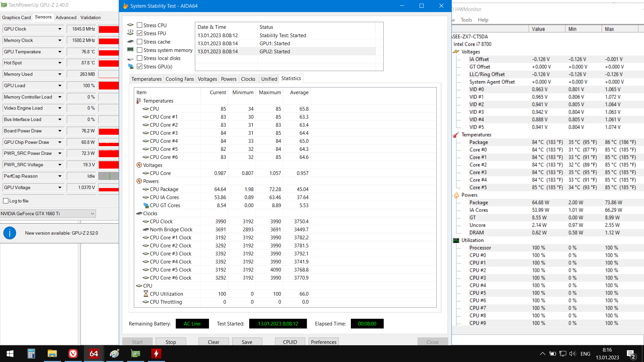
Task: Open the volume speaker tray icon
Action: click(x=572, y=354)
